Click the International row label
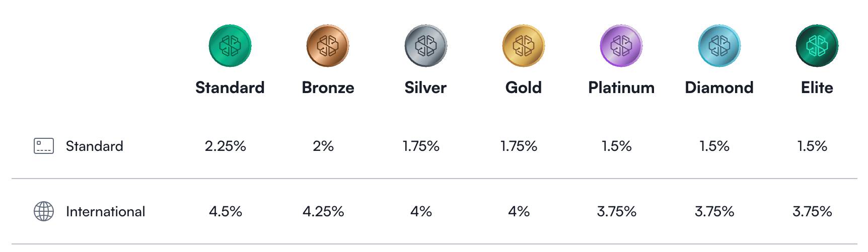The image size is (868, 252). coord(105,211)
